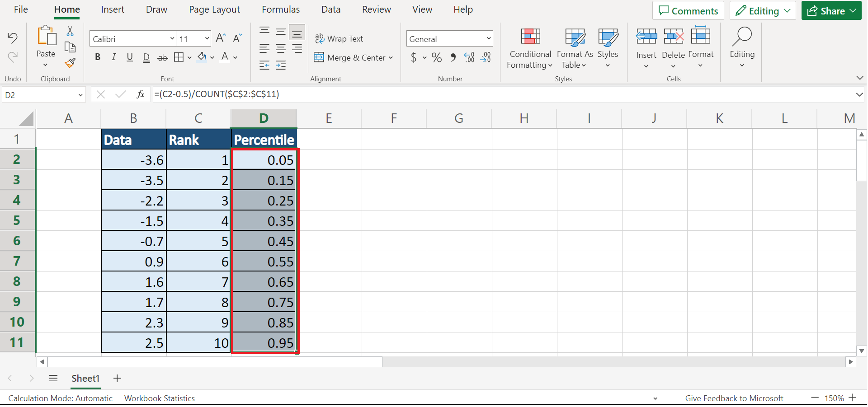The height and width of the screenshot is (407, 868).
Task: Apply strikethrough formatting
Action: coord(162,57)
